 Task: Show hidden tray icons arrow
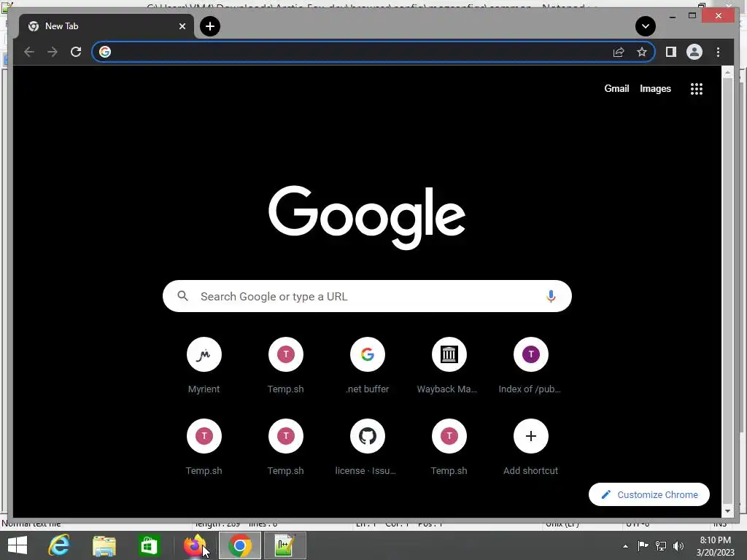coord(625,546)
